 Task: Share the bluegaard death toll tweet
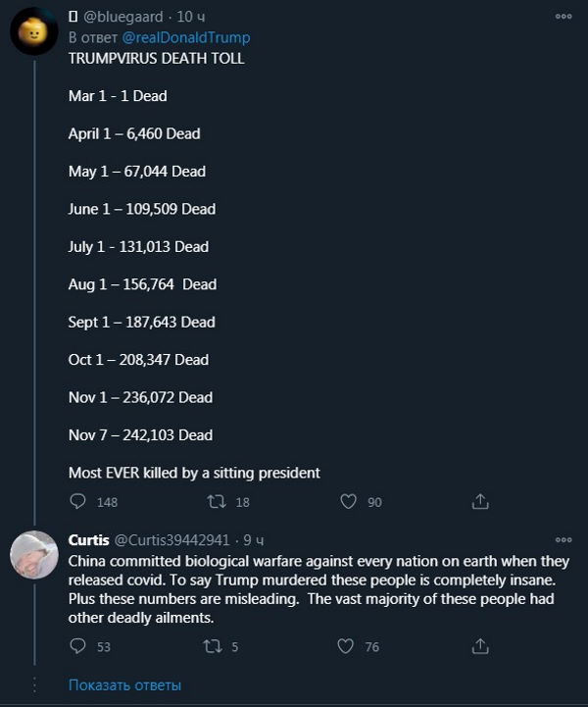480,502
